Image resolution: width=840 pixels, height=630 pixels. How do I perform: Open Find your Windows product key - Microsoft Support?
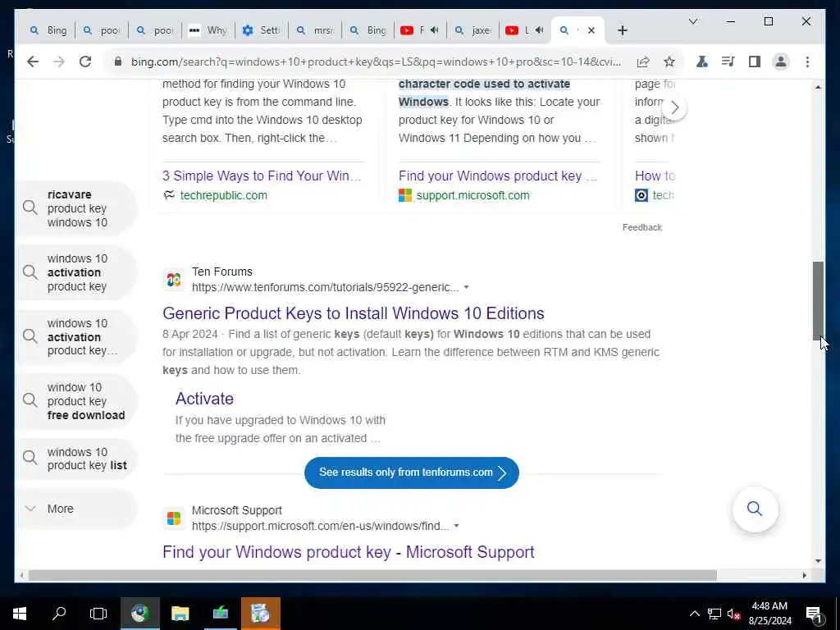348,552
